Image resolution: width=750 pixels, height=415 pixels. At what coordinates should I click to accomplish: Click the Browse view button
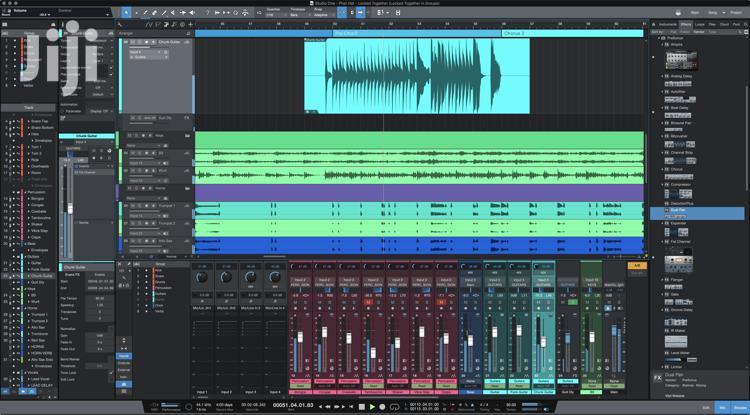coord(739,407)
